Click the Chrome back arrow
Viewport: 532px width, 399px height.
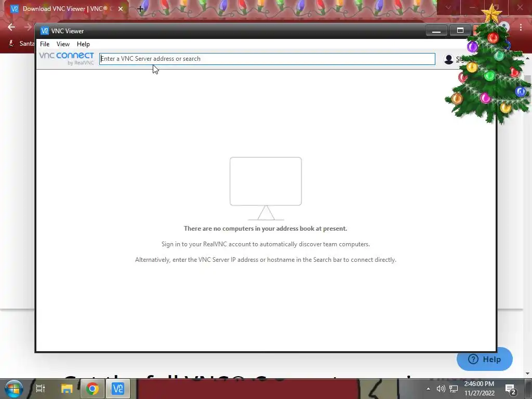pos(11,27)
